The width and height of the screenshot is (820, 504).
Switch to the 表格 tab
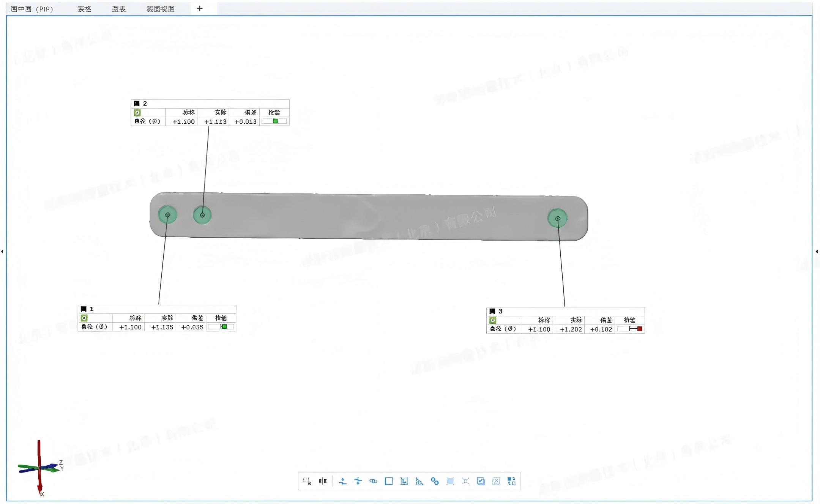[x=84, y=9]
